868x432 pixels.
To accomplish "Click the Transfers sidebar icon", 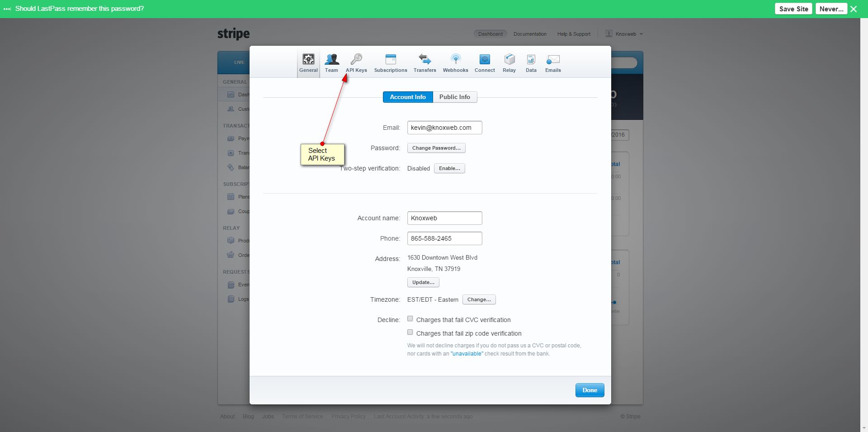I will pos(231,153).
